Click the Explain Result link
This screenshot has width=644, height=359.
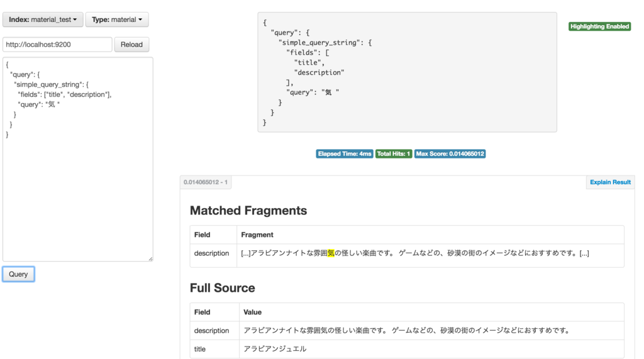tap(610, 182)
